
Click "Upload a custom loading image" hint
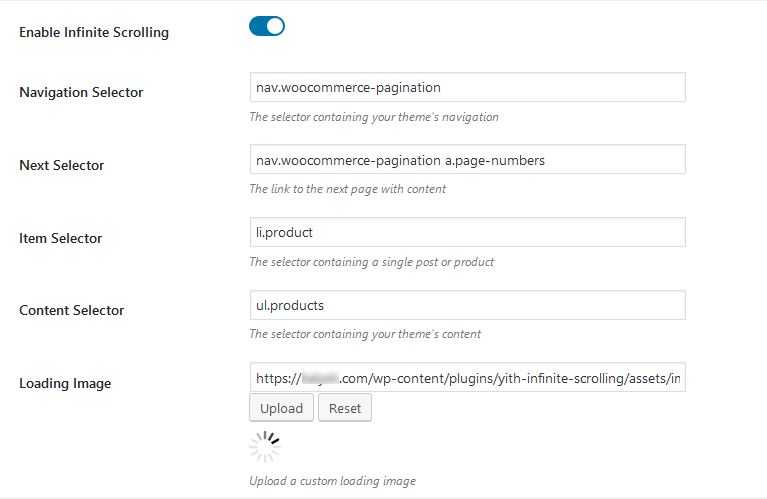point(332,481)
